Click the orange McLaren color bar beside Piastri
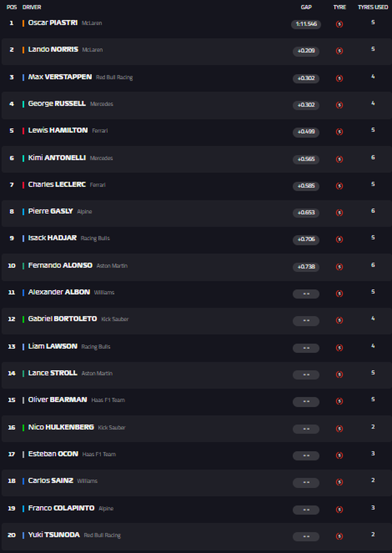 23,23
